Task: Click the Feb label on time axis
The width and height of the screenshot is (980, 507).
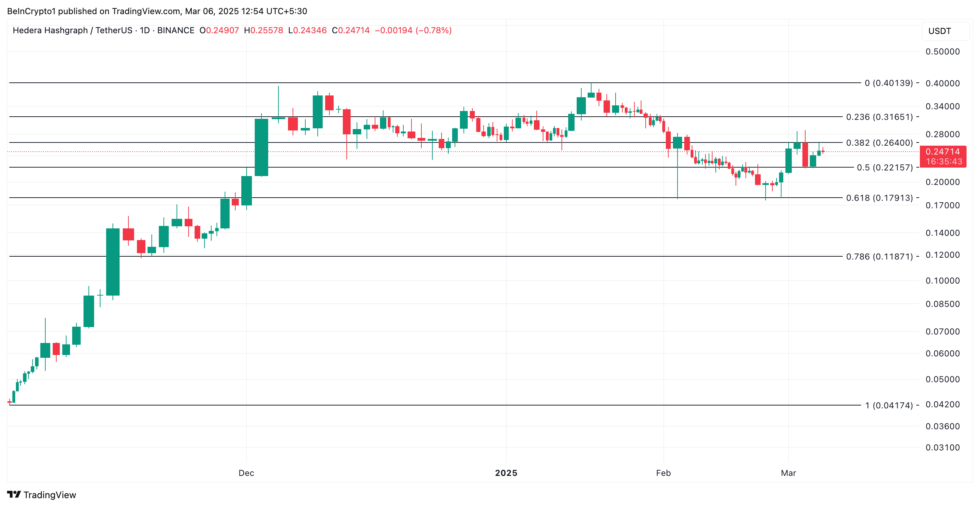Action: click(x=663, y=473)
